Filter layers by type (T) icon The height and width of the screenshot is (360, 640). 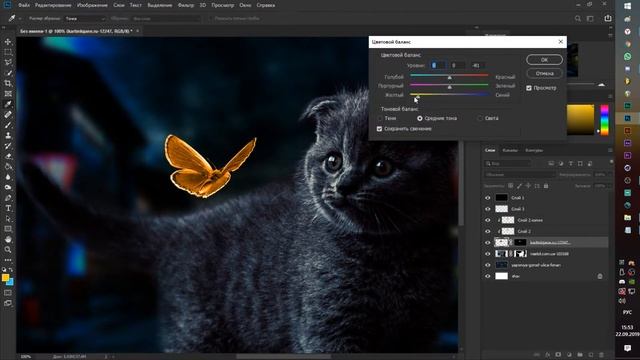point(571,163)
